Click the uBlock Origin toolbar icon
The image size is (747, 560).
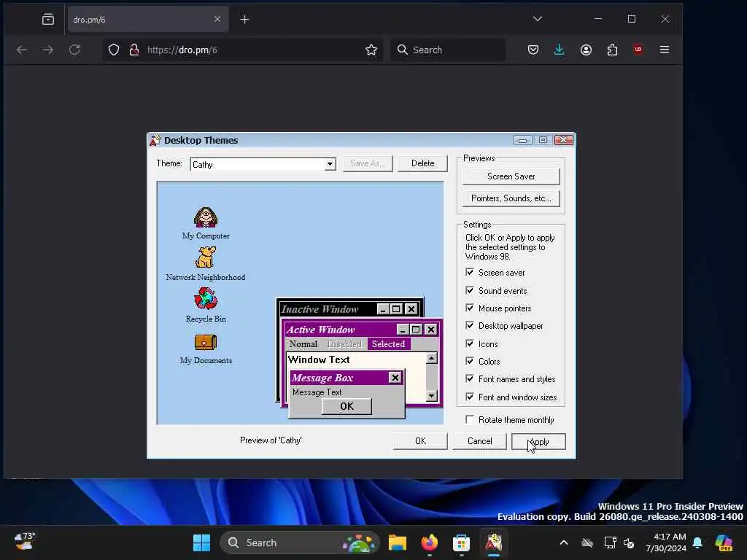[638, 49]
